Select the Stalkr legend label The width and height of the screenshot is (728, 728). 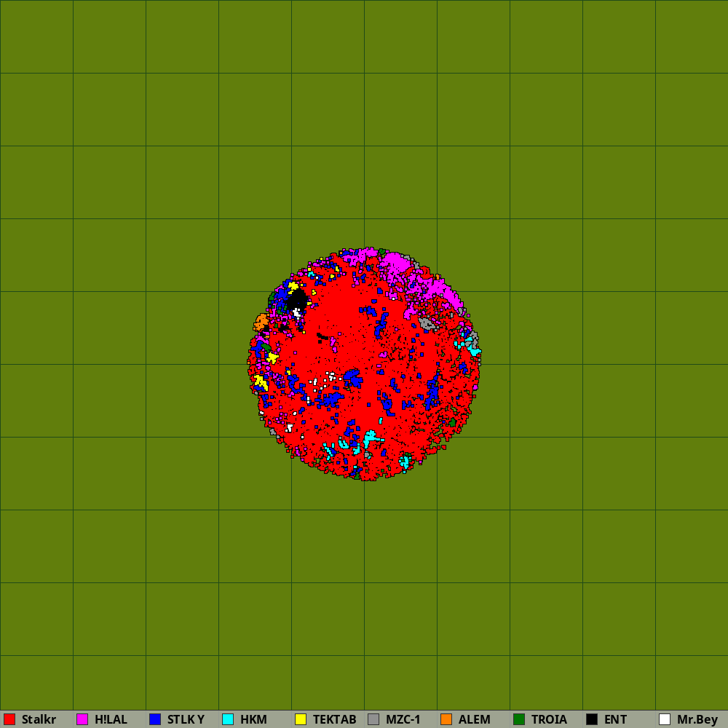coord(39,719)
